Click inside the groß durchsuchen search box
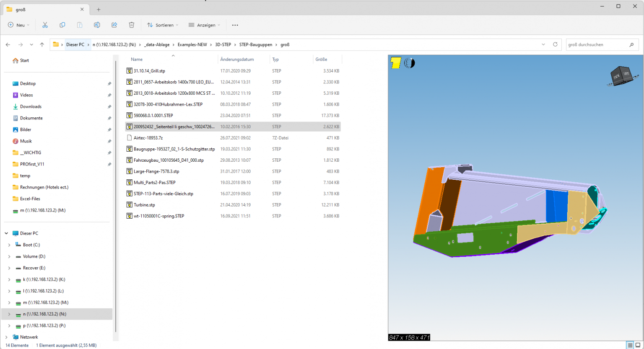This screenshot has height=349, width=644. pyautogui.click(x=600, y=44)
